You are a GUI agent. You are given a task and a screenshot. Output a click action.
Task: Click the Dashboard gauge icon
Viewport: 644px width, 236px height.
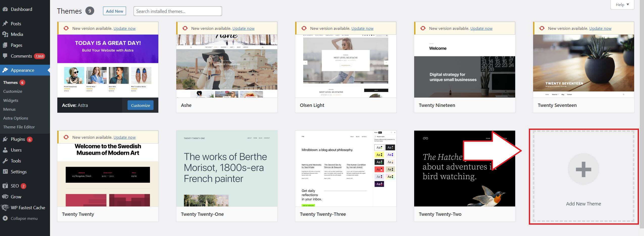point(5,9)
